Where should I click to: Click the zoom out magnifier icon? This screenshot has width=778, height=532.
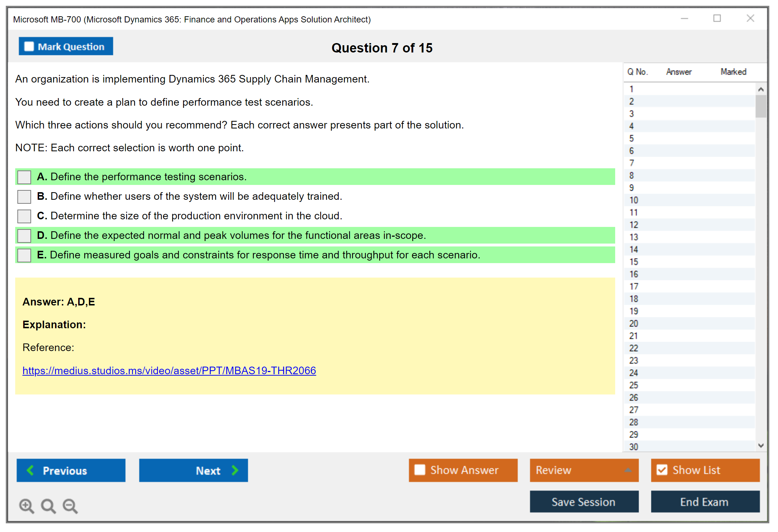(70, 506)
